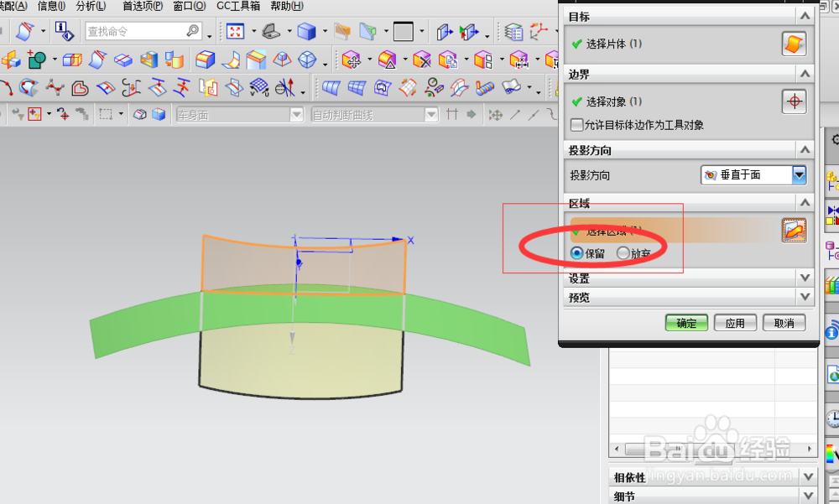Click the 查找命令 search field
This screenshot has height=504, width=839.
[143, 31]
